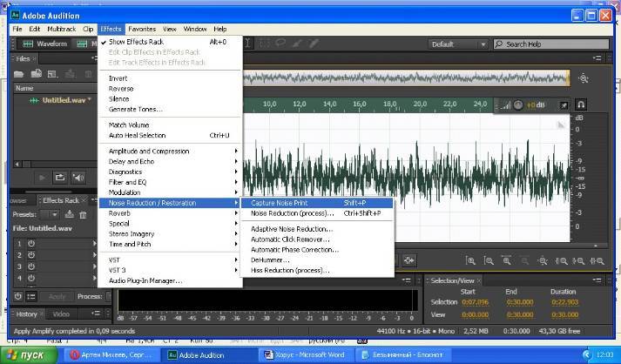Toggle power for effect slot 4
Screen dimensions: 621x364
[x=31, y=278]
